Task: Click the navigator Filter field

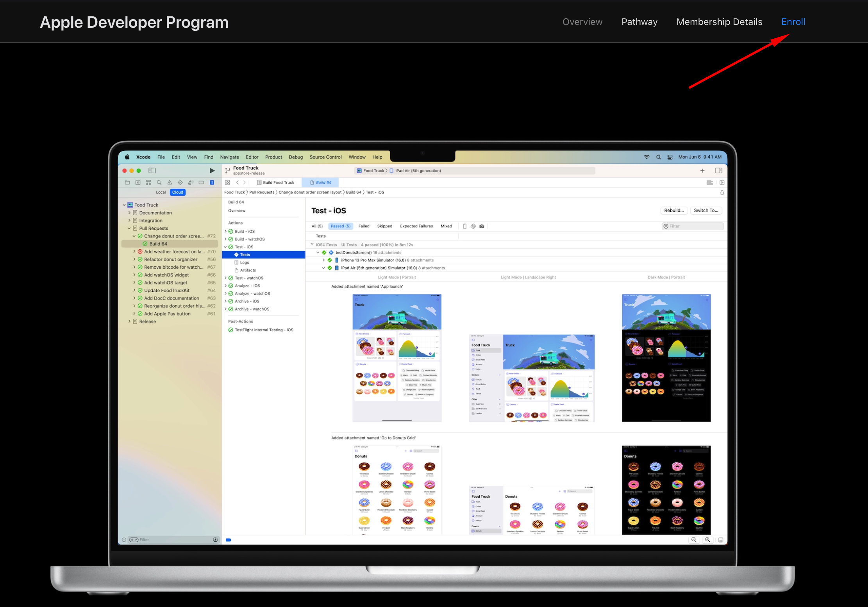Action: point(174,540)
